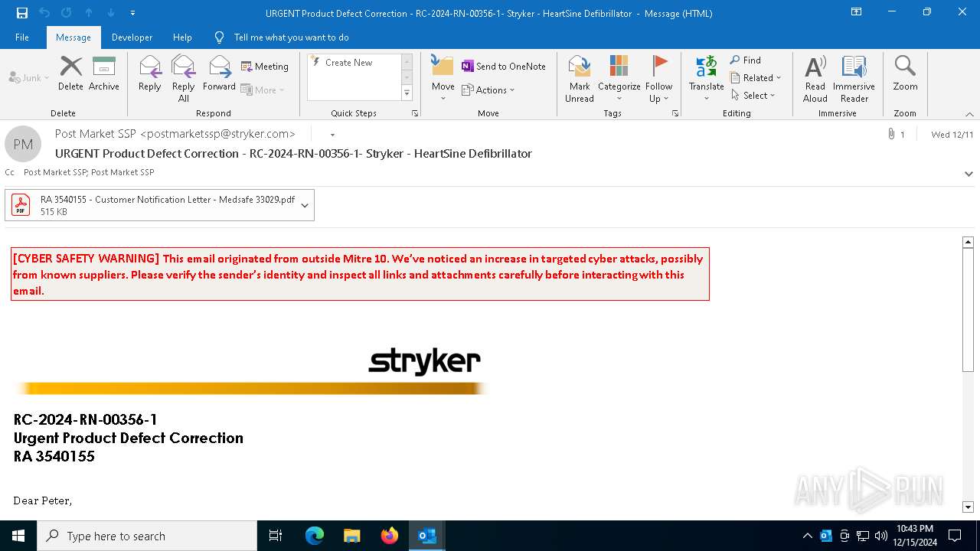The width and height of the screenshot is (980, 551).
Task: Delete this message
Action: pos(70,73)
